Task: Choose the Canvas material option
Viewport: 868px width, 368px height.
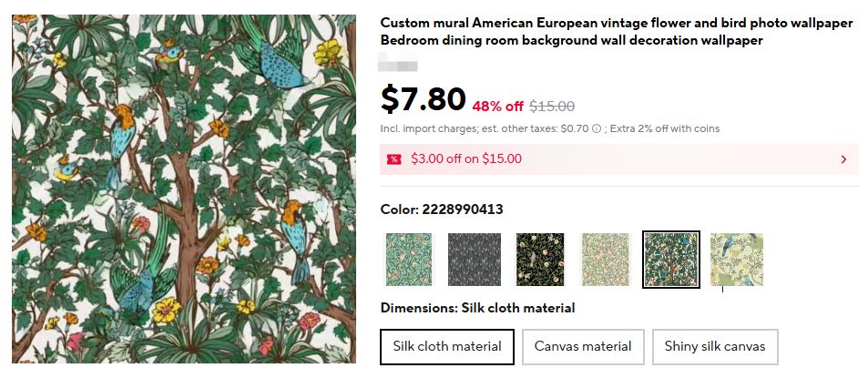Action: (583, 346)
